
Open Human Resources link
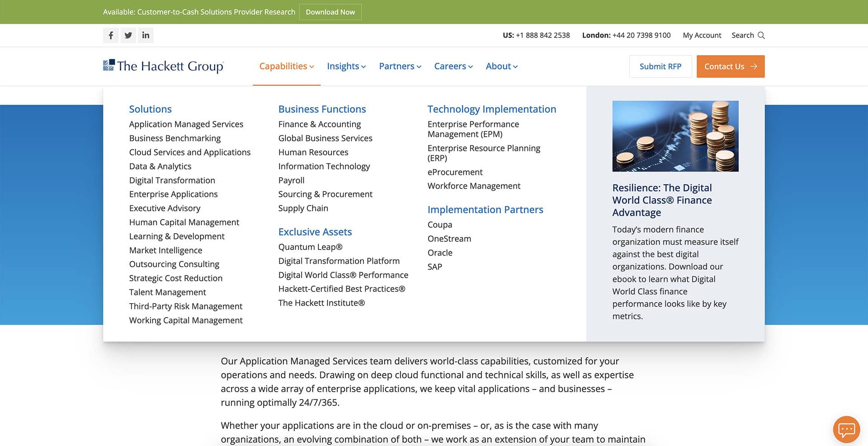[313, 152]
